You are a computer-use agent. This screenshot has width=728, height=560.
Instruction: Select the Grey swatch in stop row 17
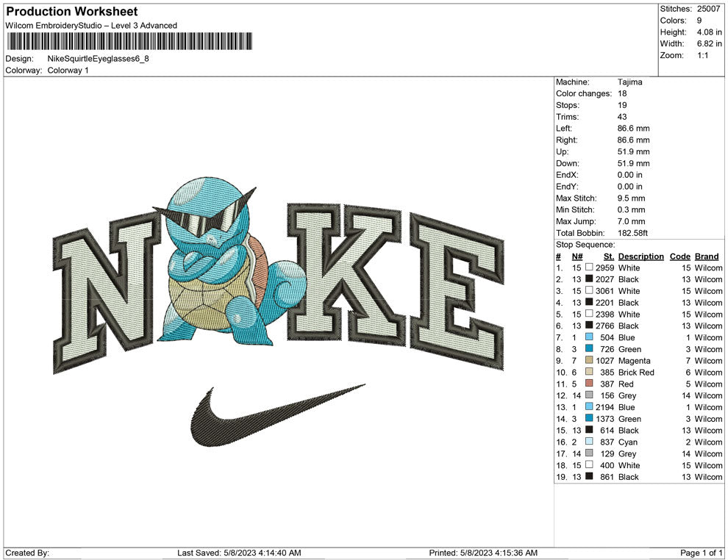coord(589,453)
